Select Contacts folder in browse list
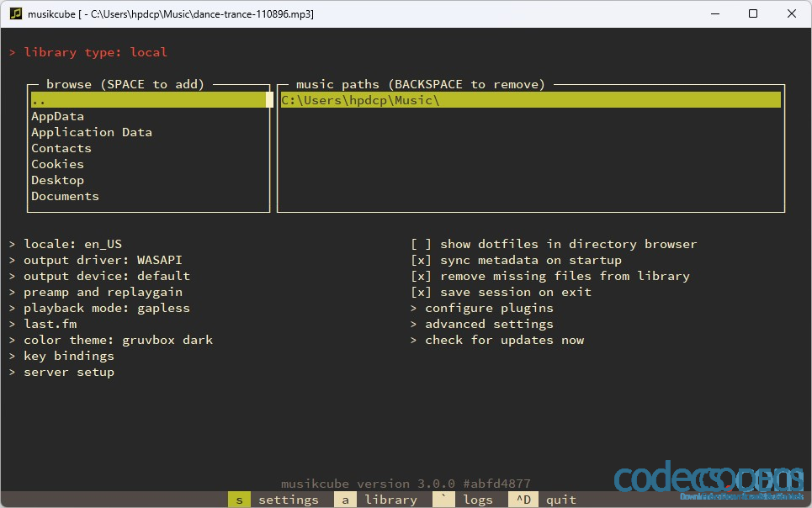 [x=61, y=149]
